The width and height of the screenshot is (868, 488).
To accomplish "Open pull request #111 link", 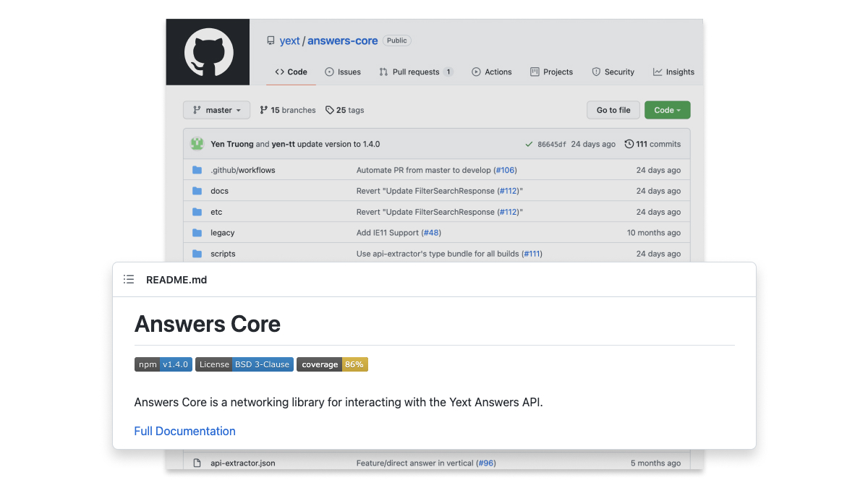I will point(532,254).
